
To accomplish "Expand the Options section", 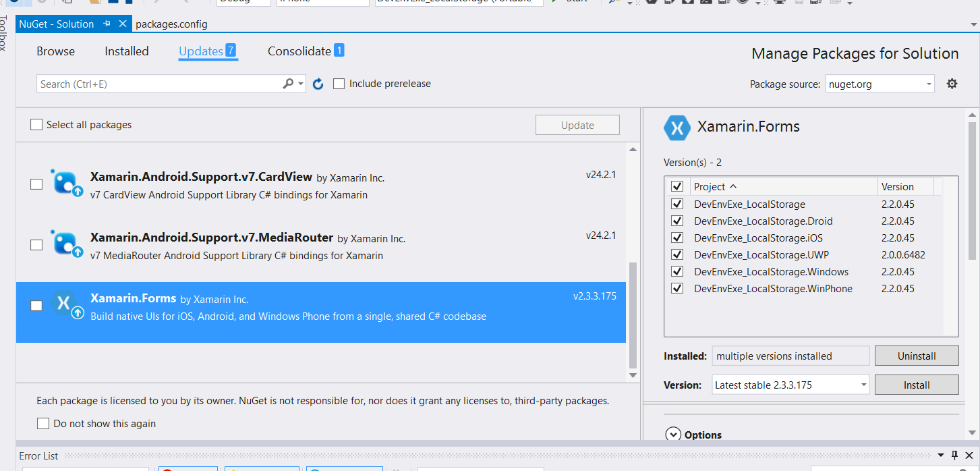I will (672, 435).
